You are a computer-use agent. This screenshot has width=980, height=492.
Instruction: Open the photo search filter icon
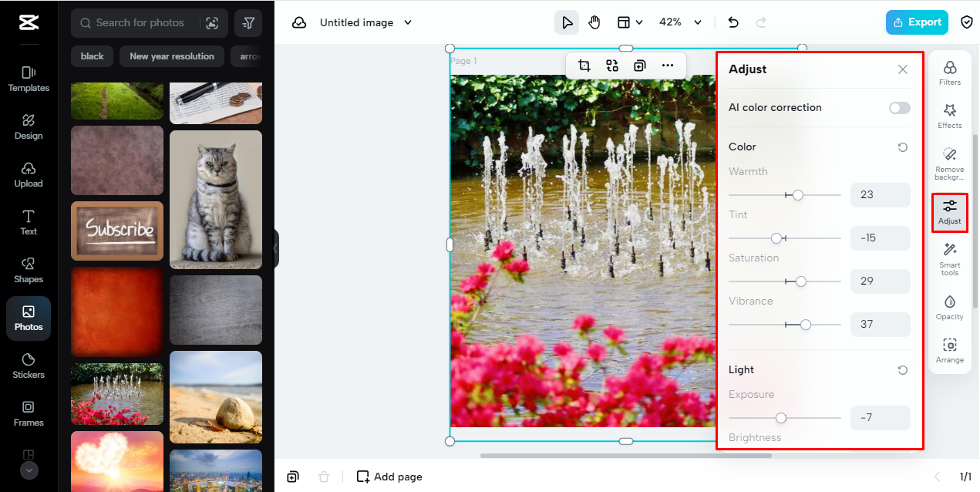[248, 23]
